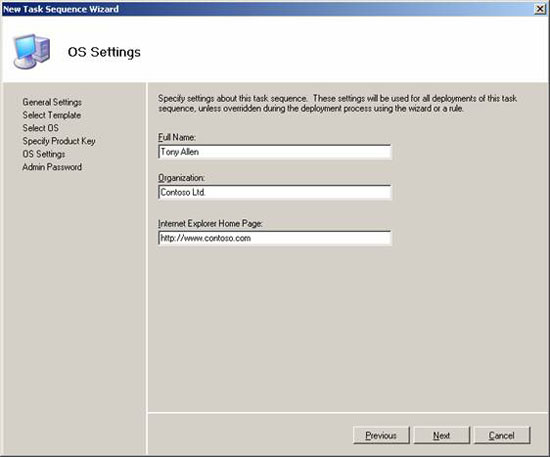Open the Admin Password step
This screenshot has width=550, height=457.
click(x=52, y=167)
